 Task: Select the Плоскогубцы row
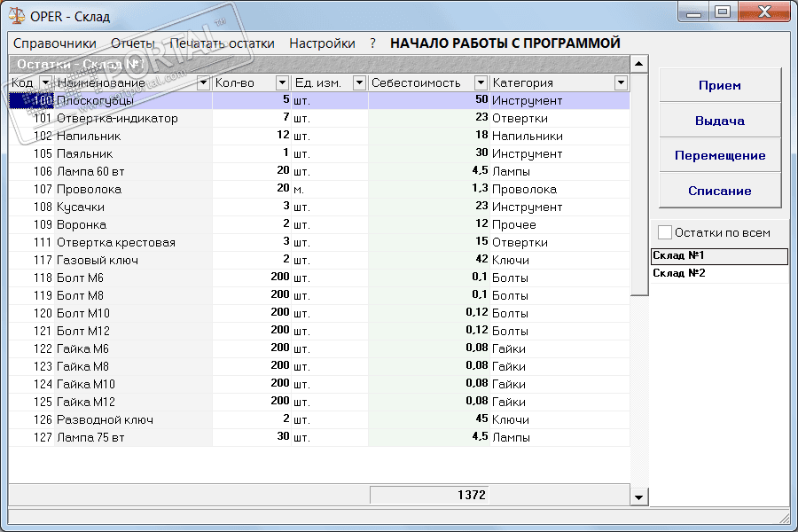click(x=319, y=100)
